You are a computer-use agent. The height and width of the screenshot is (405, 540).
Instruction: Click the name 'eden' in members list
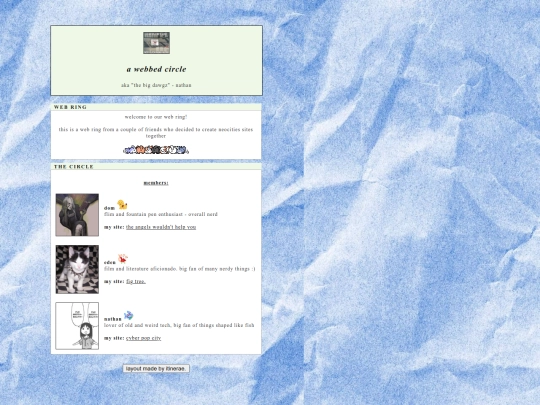(x=110, y=262)
